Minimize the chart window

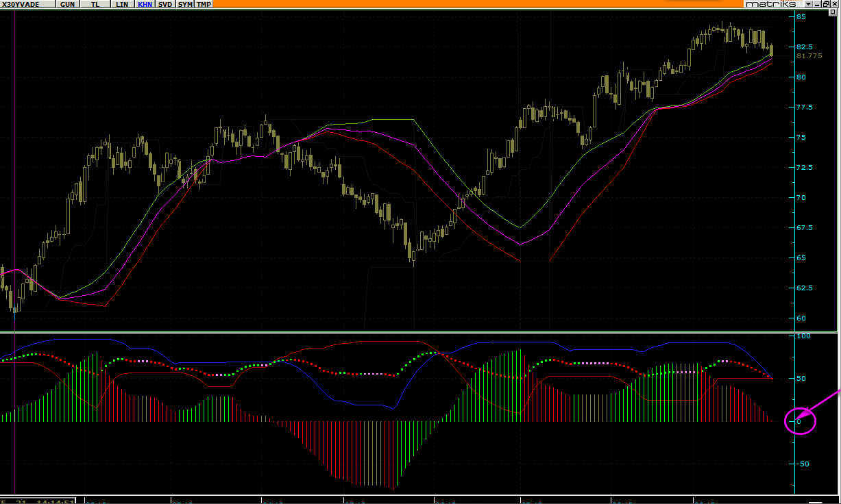pos(818,4)
